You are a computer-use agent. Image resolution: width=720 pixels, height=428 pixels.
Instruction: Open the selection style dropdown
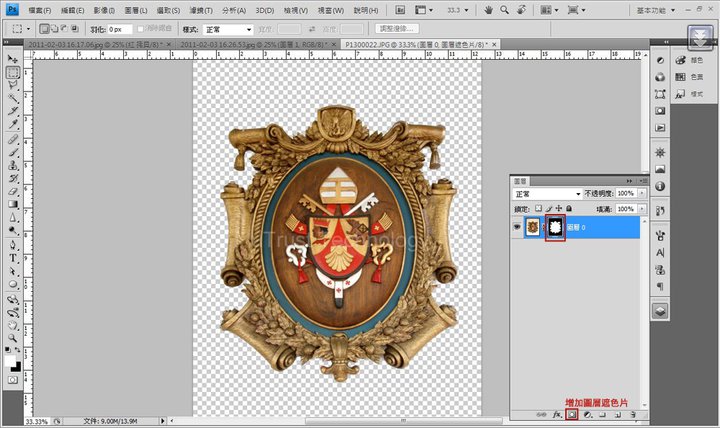228,29
